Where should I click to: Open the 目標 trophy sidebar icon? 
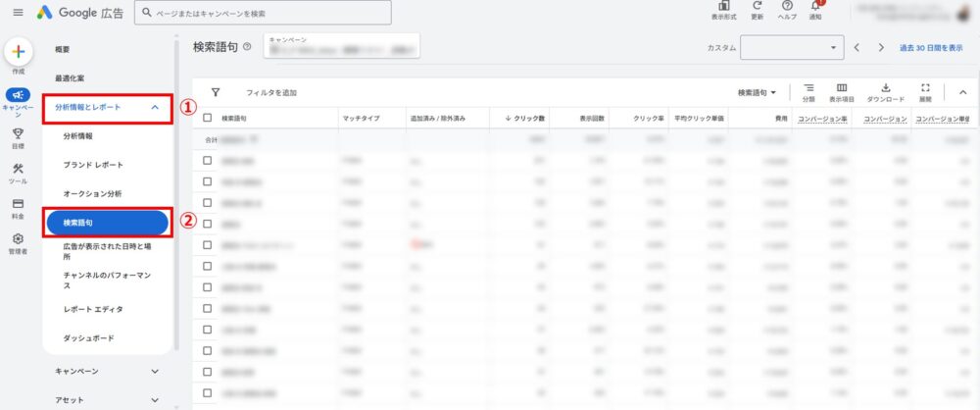[x=18, y=132]
